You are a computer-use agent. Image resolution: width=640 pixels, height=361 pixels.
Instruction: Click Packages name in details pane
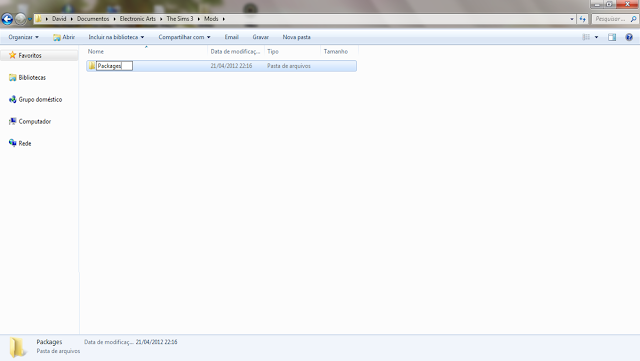[49, 342]
